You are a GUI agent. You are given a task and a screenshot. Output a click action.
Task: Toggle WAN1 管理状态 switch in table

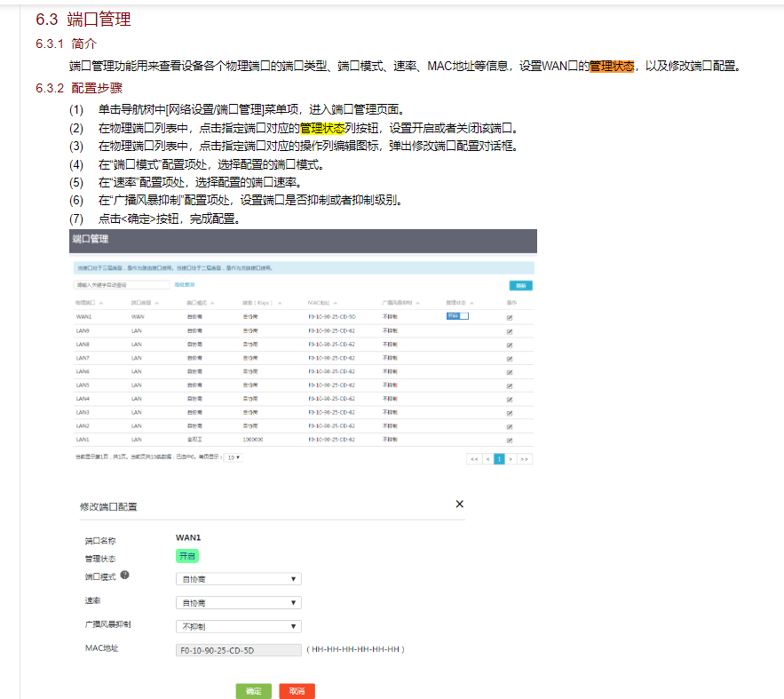coord(457,316)
